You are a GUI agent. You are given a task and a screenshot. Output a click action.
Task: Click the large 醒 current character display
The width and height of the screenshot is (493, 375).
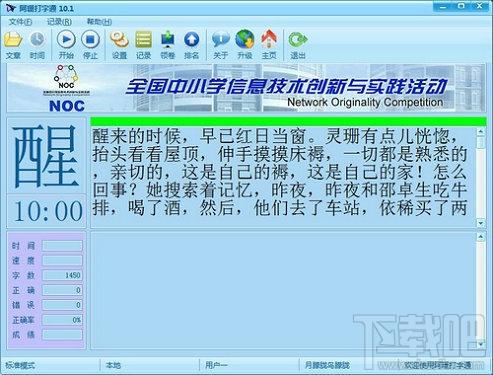[x=46, y=156]
